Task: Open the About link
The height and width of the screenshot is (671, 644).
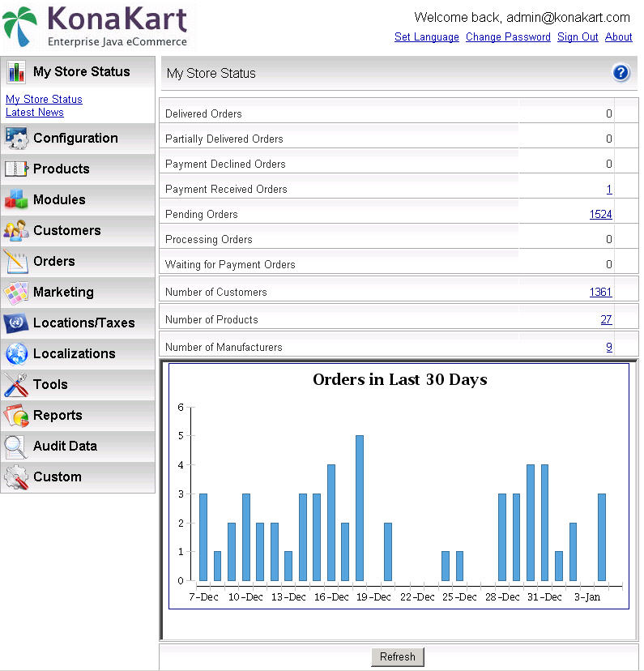Action: 618,36
